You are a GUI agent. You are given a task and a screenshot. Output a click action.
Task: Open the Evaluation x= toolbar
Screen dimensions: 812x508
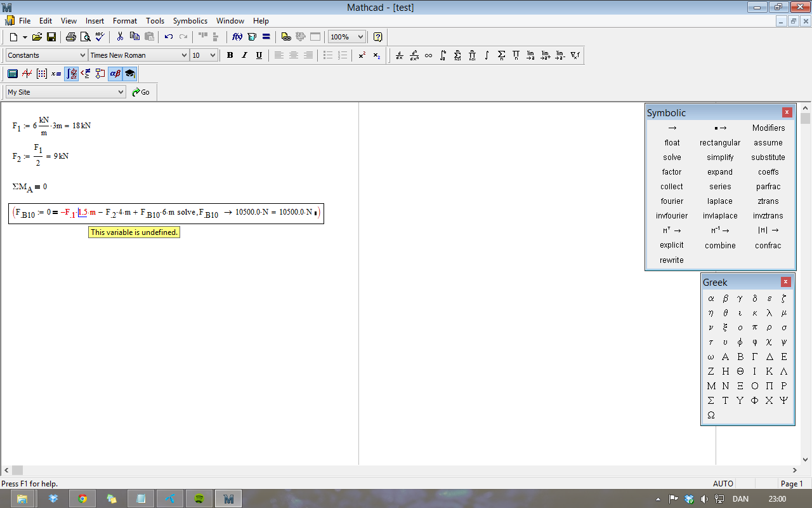tap(56, 74)
